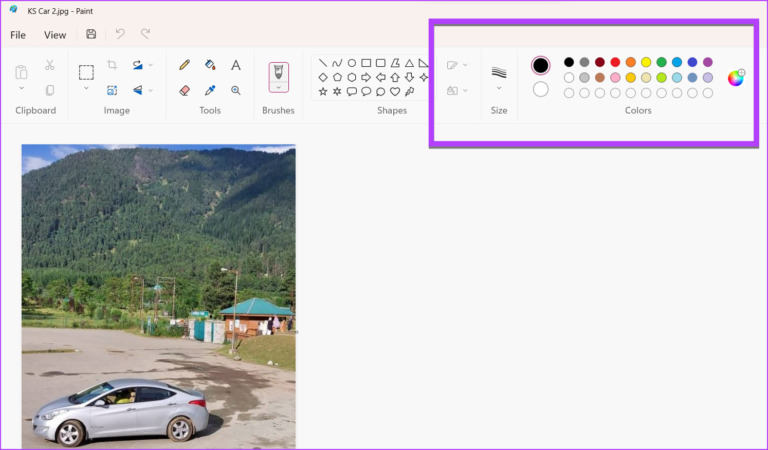Select the Text tool

pos(236,65)
